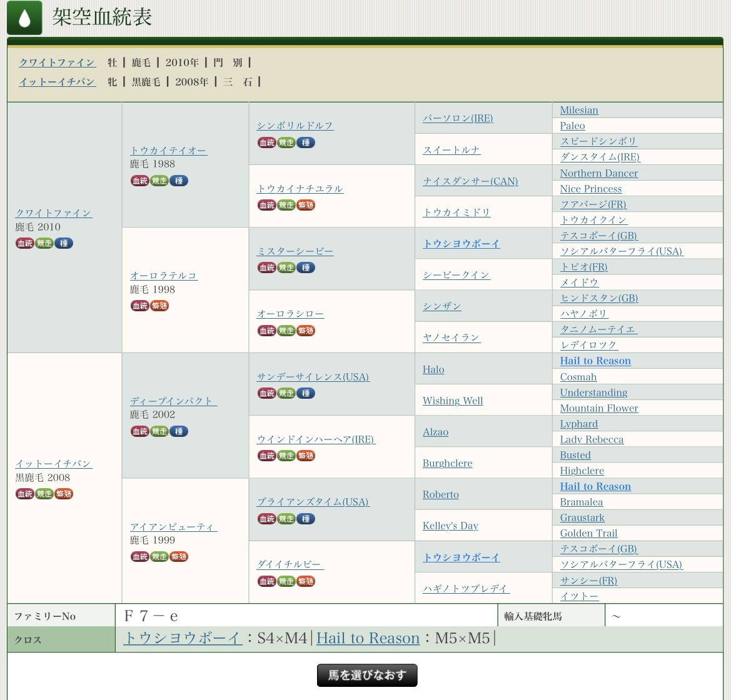Open the Graustark link
The height and width of the screenshot is (700, 731).
pos(582,517)
